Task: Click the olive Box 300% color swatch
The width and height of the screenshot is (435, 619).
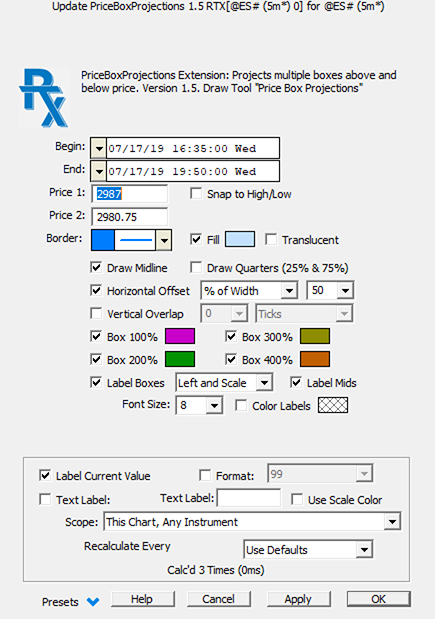Action: 315,336
